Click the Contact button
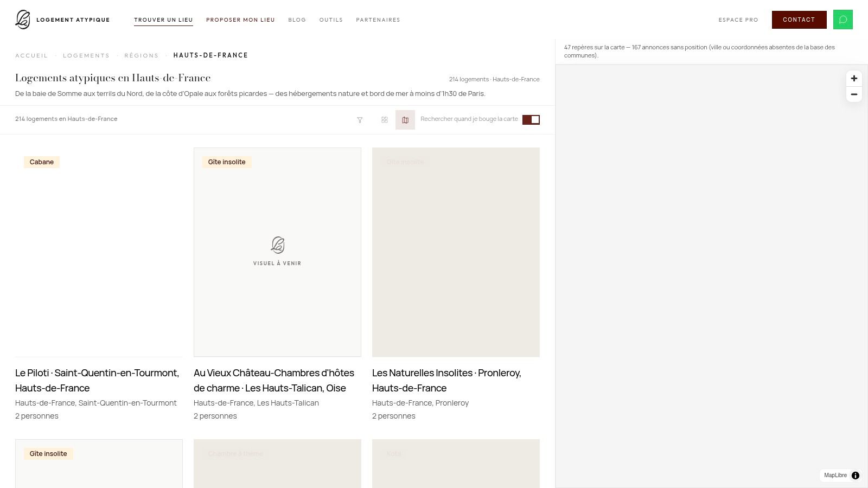Viewport: 868px width, 488px height. 799,20
